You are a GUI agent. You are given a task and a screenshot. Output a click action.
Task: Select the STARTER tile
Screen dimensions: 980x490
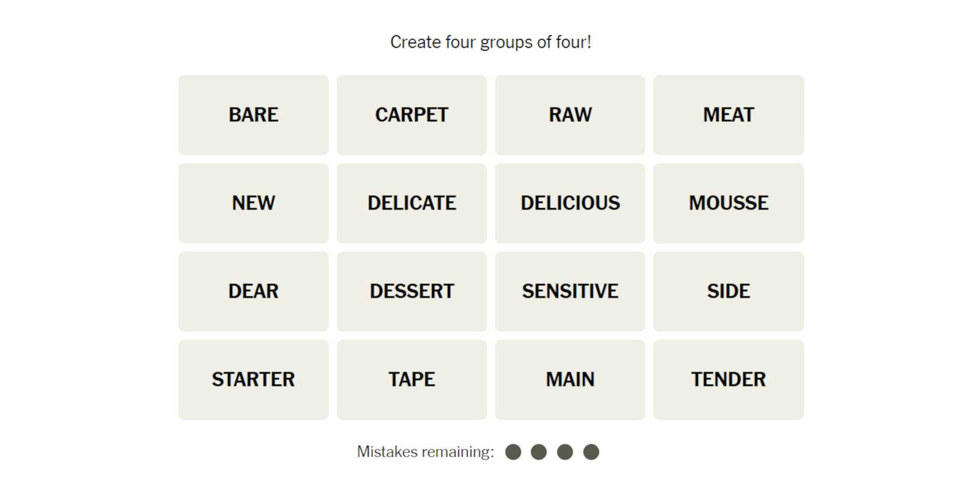[254, 380]
